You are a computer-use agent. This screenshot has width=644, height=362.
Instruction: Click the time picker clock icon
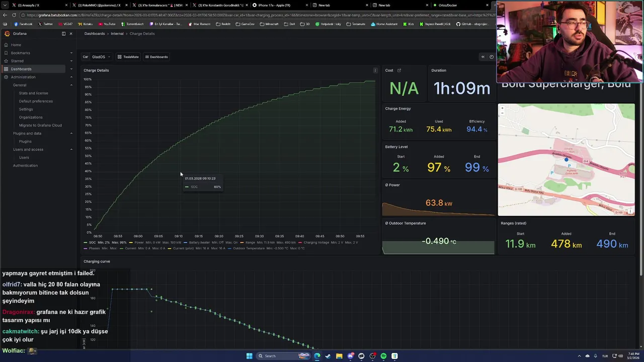(x=492, y=57)
